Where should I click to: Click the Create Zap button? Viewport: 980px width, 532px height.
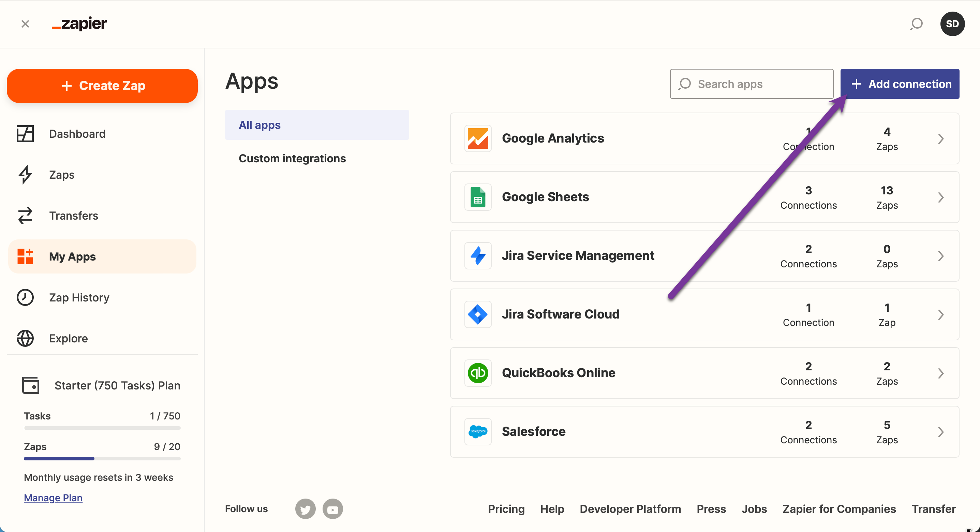(x=102, y=86)
